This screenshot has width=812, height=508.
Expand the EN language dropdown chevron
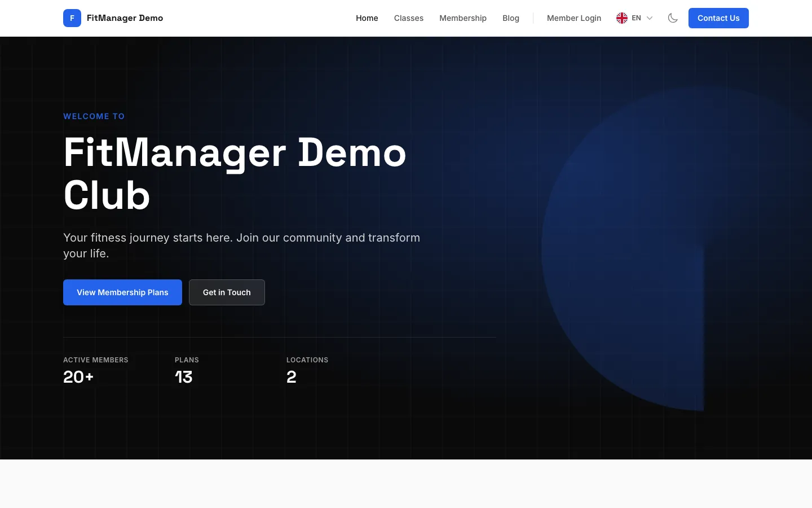click(650, 18)
